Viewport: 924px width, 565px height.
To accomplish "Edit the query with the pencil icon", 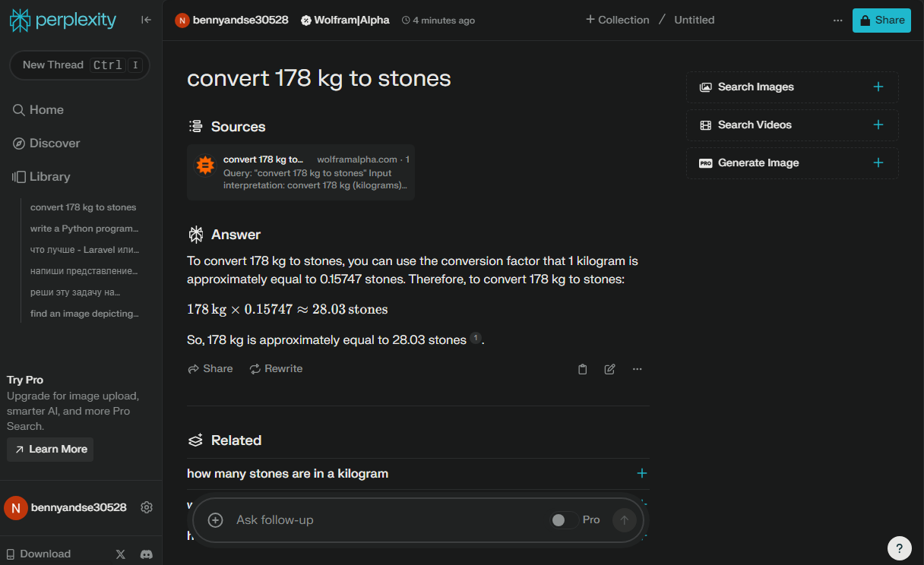I will click(x=609, y=369).
